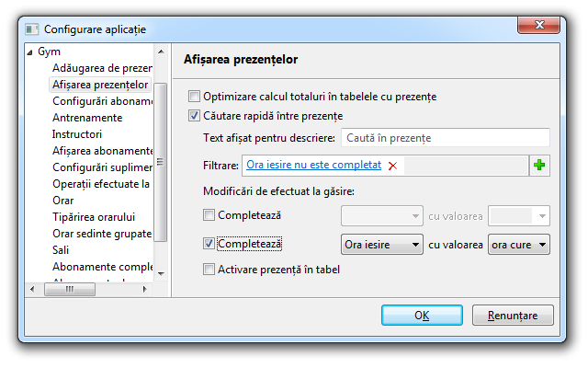Enable Activare prezență în tabel
The height and width of the screenshot is (368, 588).
point(209,270)
